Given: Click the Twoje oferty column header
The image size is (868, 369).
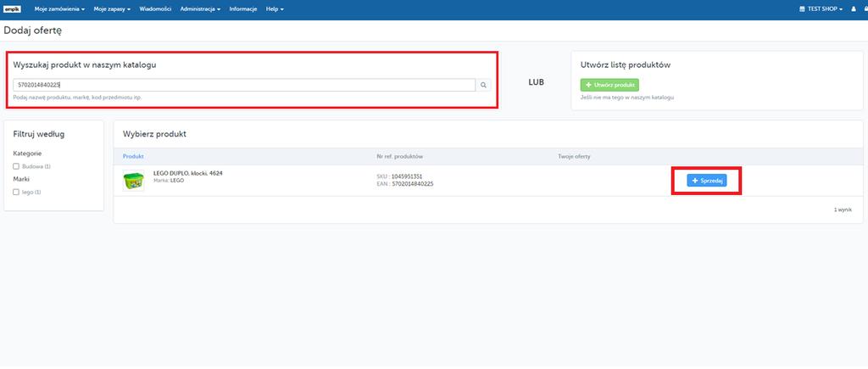Looking at the screenshot, I should click(574, 157).
